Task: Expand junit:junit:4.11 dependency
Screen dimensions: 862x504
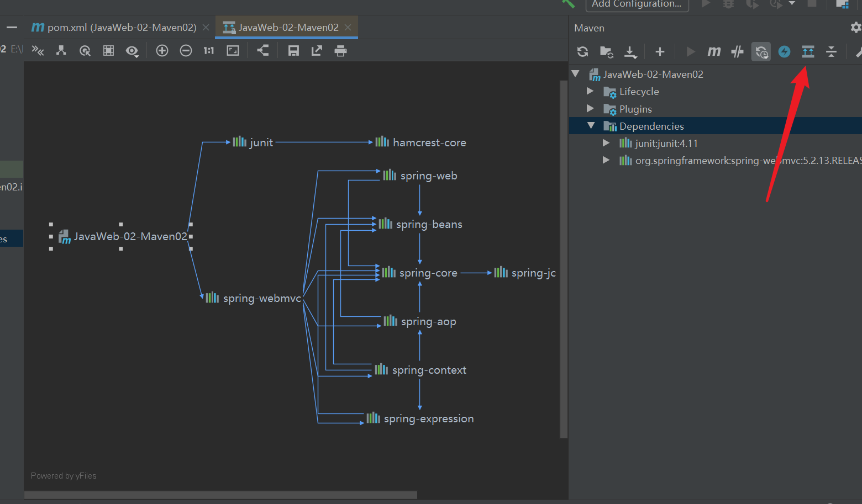Action: pos(606,143)
